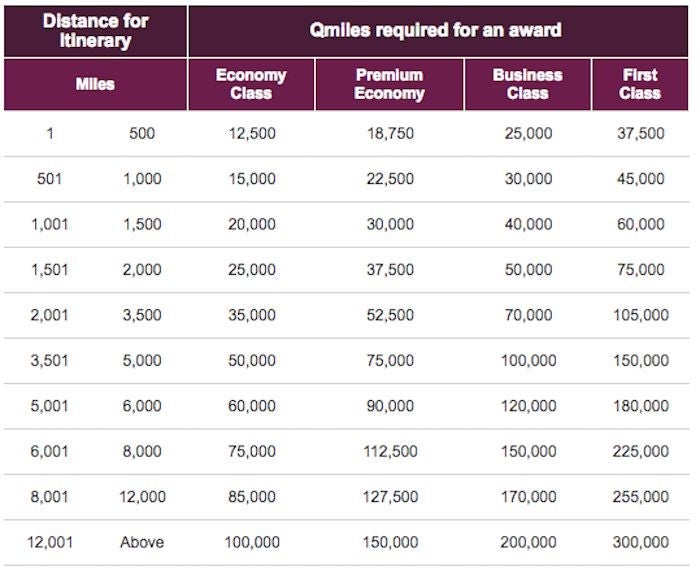The image size is (700, 575).
Task: Click the 200,000 Business Class value
Action: (529, 542)
